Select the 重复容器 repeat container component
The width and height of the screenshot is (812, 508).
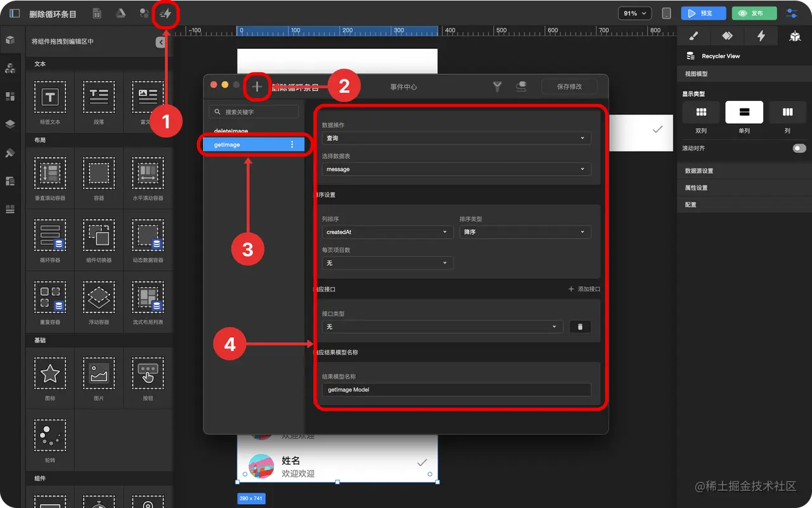point(50,302)
